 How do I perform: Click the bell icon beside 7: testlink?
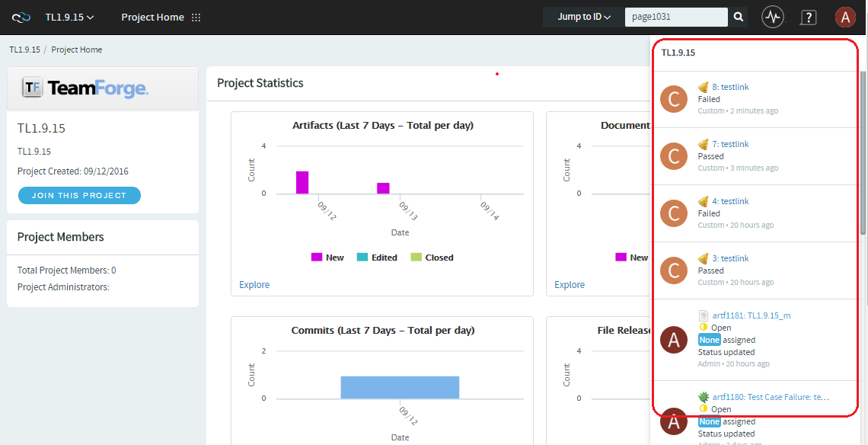704,144
